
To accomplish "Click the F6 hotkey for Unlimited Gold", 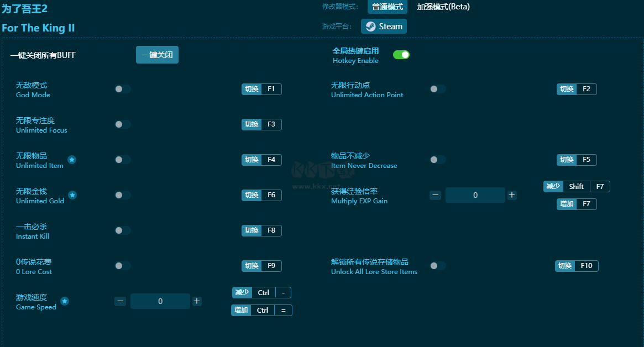I will (x=261, y=195).
